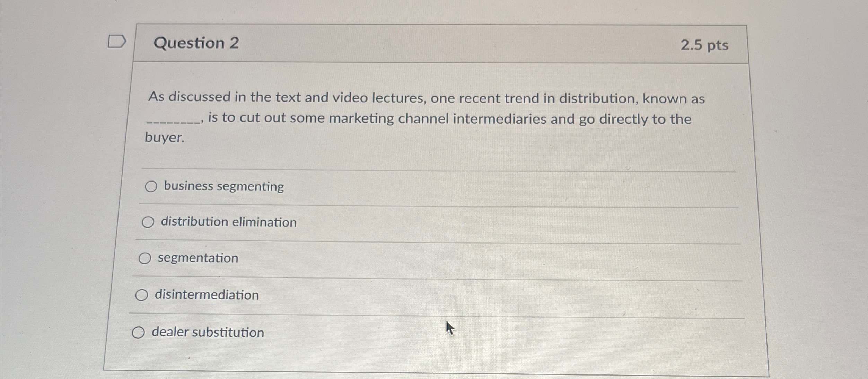Select the 'business segmenting' answer option
Screen dimensions: 868x379
point(151,187)
